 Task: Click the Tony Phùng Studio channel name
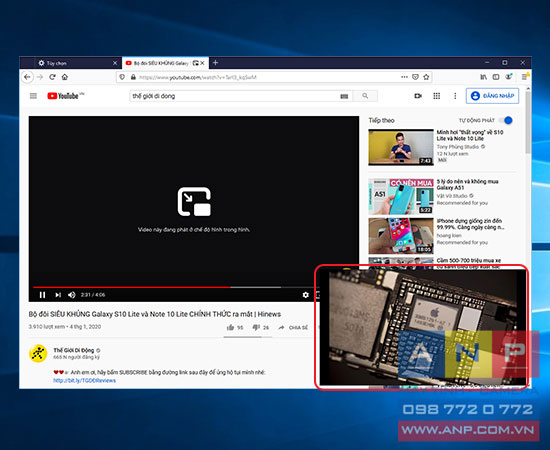point(458,147)
